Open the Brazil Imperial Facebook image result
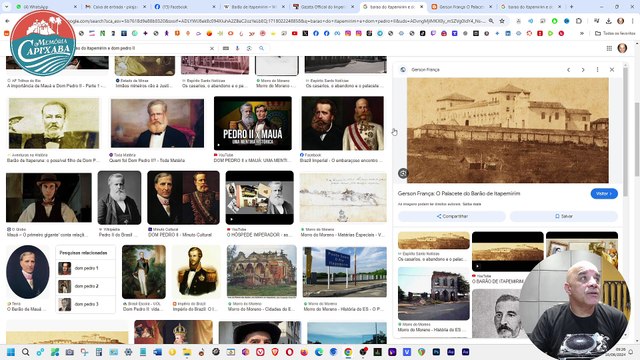This screenshot has height=360, width=640. tap(342, 123)
